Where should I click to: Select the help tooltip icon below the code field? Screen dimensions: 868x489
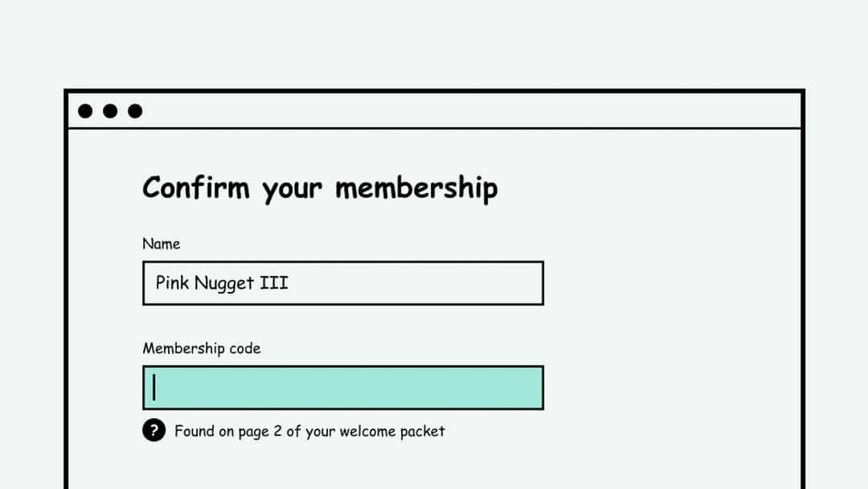tap(154, 431)
